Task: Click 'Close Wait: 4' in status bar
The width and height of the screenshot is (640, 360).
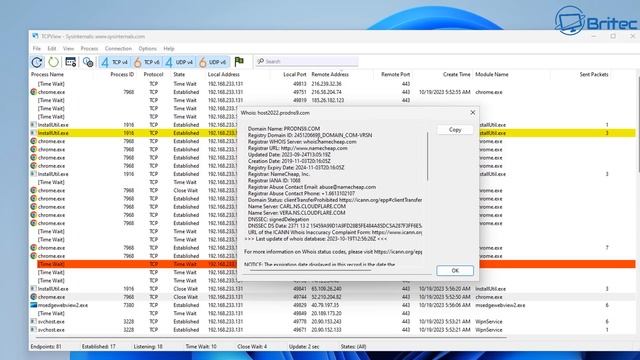Action: pos(252,347)
